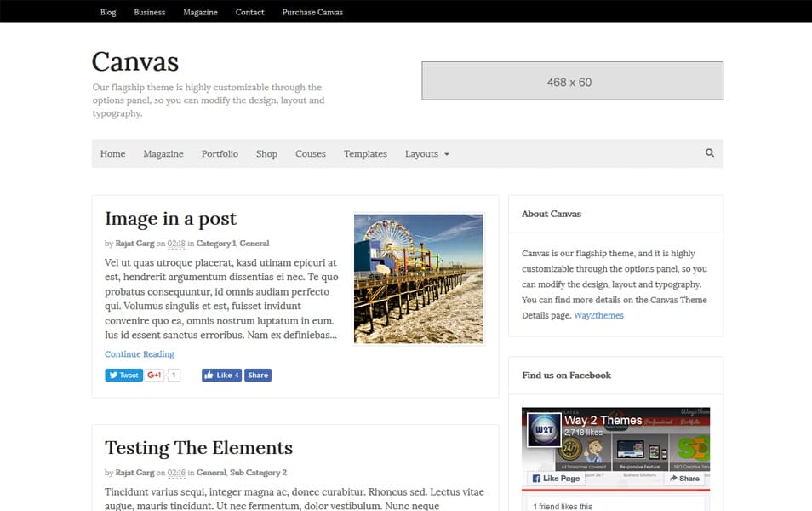This screenshot has width=812, height=511.
Task: Open the Portfolio menu item
Action: tap(220, 154)
